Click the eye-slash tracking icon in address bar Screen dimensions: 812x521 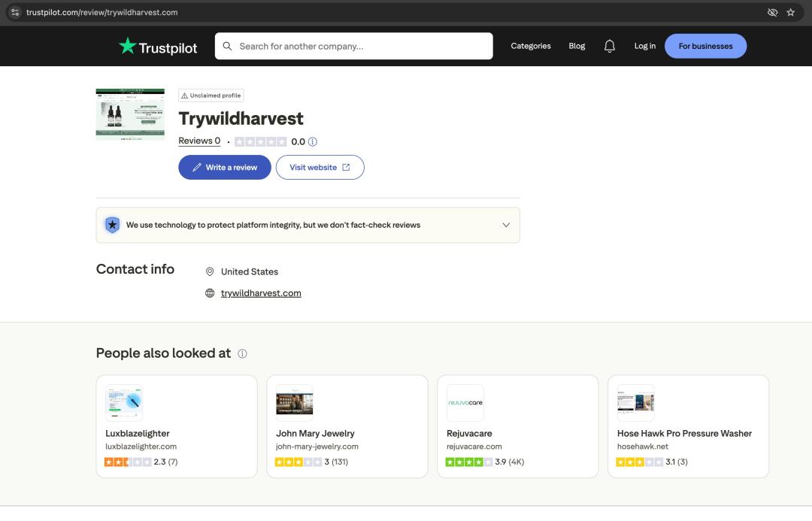coord(772,13)
